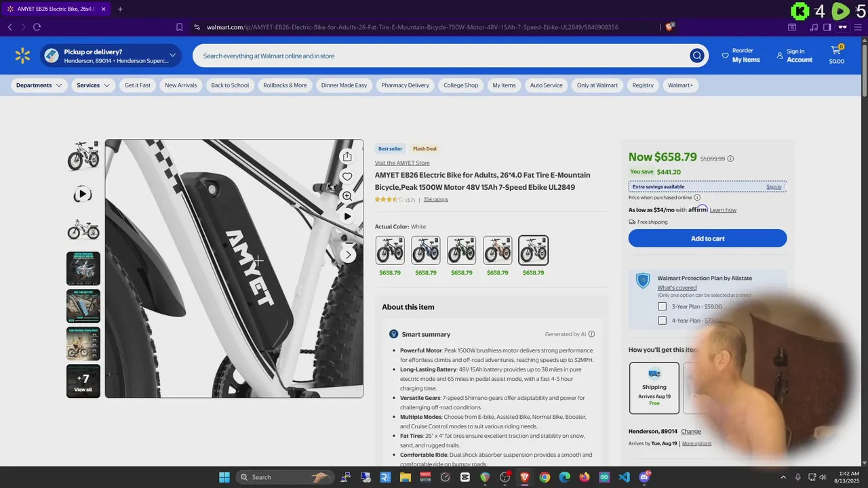The width and height of the screenshot is (868, 488).
Task: Open New Arrivals nav pill
Action: pyautogui.click(x=180, y=85)
